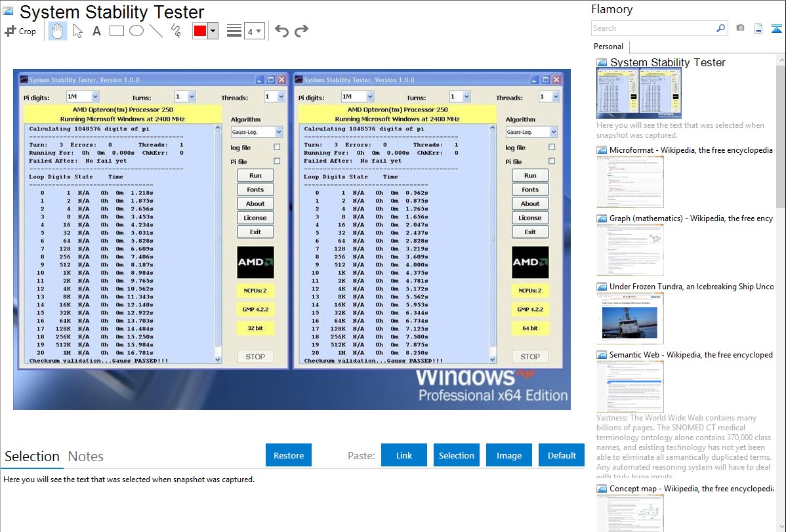Toggle Pi file checkbox in left tester window

pyautogui.click(x=277, y=161)
